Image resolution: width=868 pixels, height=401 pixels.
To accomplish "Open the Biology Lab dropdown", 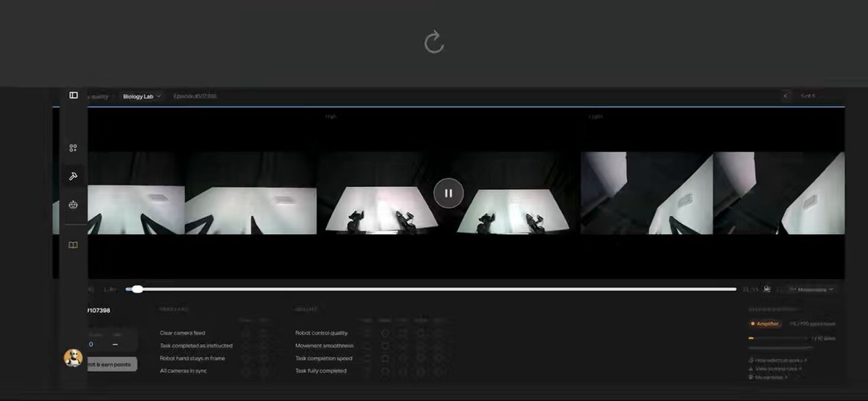I will [142, 96].
